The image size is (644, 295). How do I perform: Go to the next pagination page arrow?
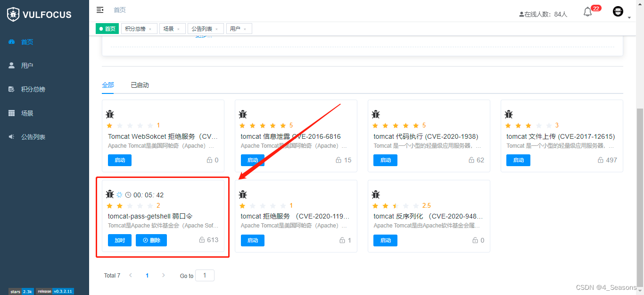(164, 275)
